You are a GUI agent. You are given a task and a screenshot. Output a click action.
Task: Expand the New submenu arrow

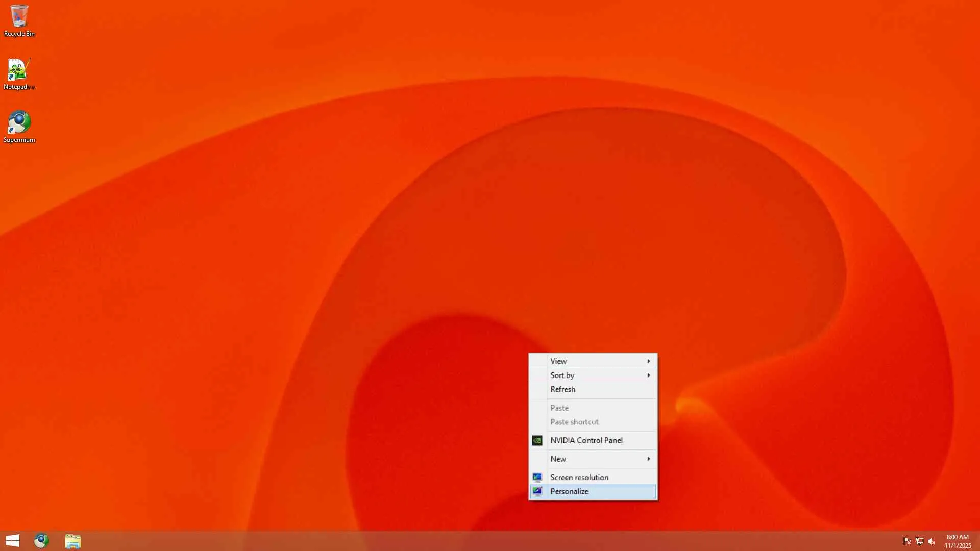pos(649,459)
